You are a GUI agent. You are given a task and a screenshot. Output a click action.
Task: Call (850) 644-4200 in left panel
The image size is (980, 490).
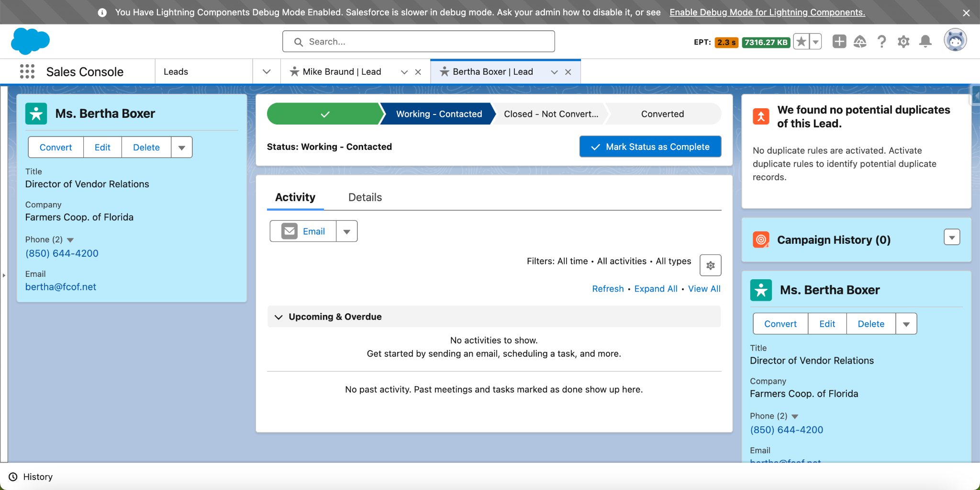tap(62, 253)
